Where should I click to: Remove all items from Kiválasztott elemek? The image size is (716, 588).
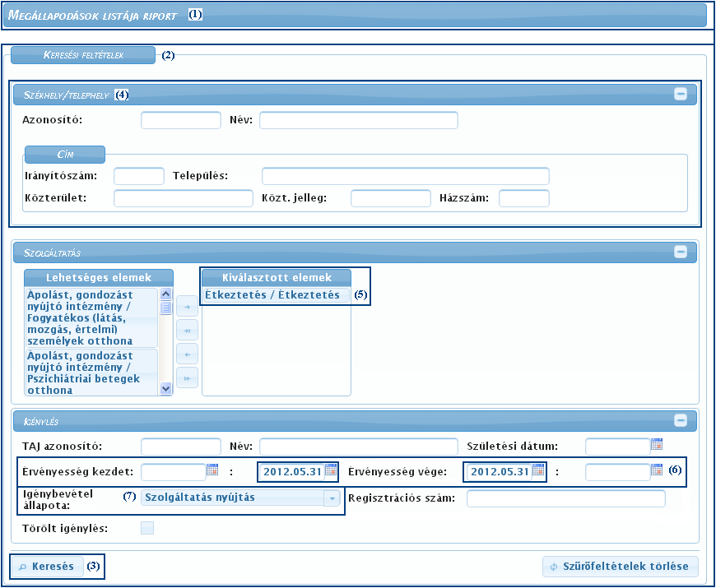(187, 378)
